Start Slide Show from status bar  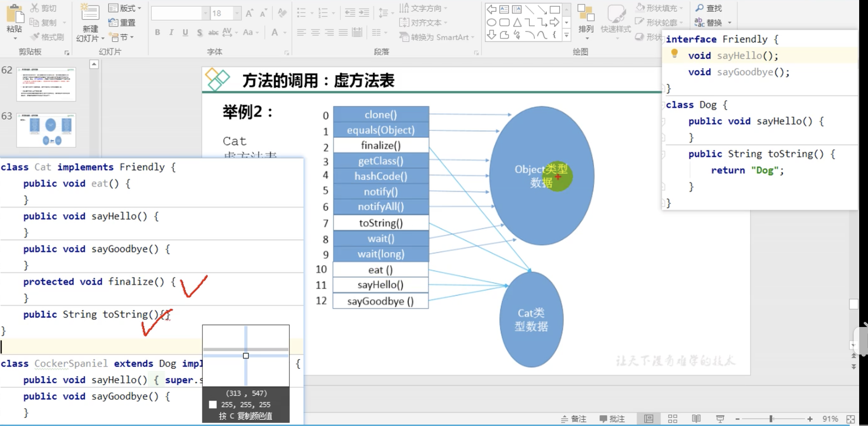coord(720,419)
